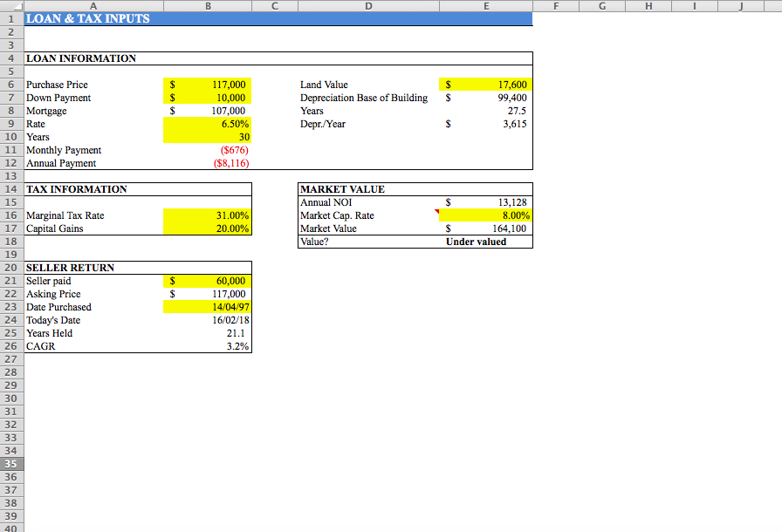Select the highlighted row 35 header
Image resolution: width=782 pixels, height=532 pixels.
(11, 463)
